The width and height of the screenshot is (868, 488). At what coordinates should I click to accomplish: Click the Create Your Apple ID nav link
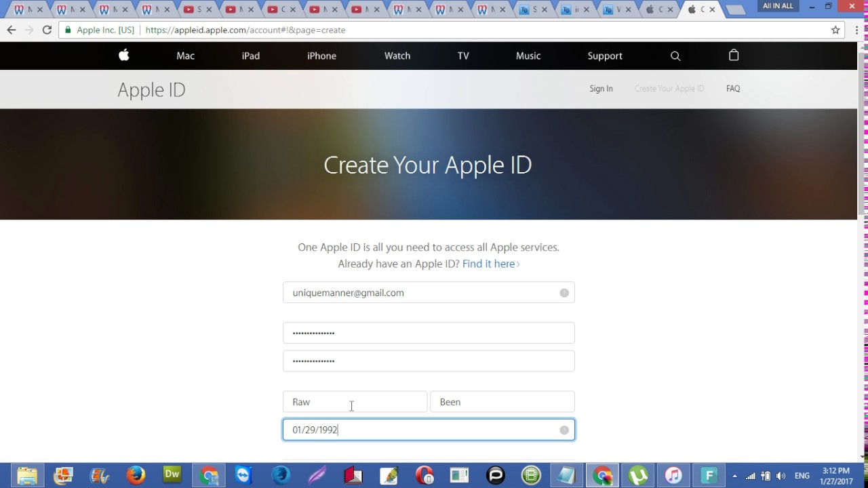[669, 89]
